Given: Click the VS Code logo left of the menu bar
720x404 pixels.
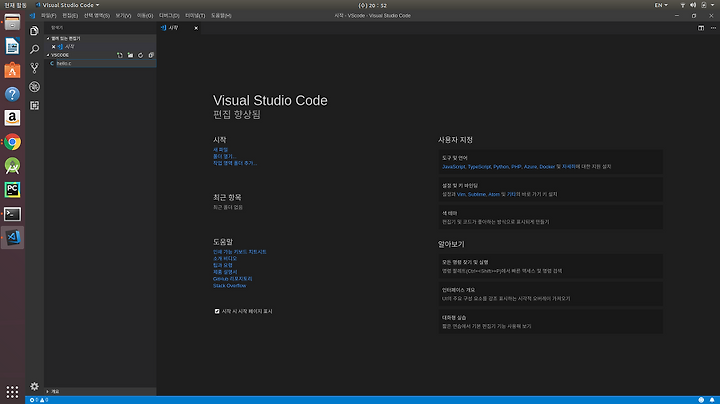Looking at the screenshot, I should click(x=32, y=16).
